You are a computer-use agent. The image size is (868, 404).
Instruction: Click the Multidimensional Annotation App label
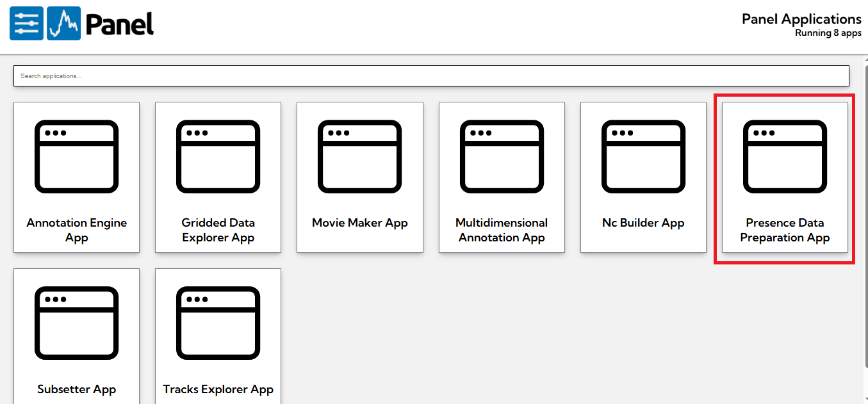[x=502, y=230]
